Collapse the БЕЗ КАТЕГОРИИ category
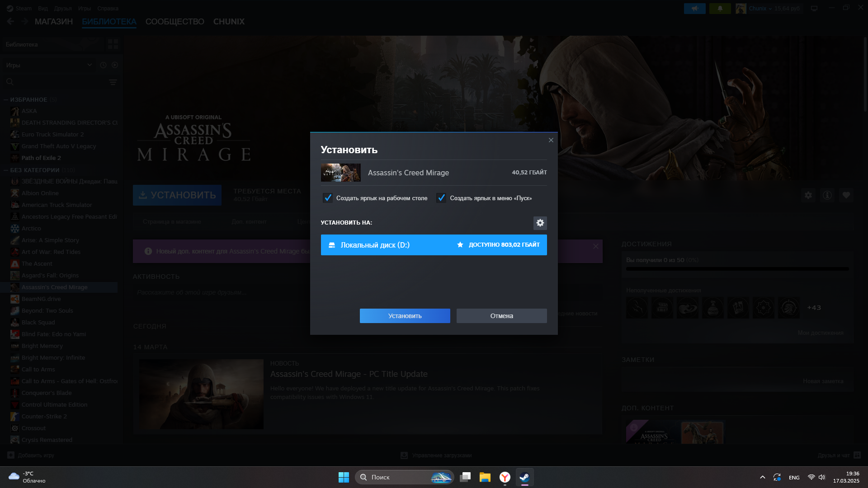 click(x=6, y=170)
